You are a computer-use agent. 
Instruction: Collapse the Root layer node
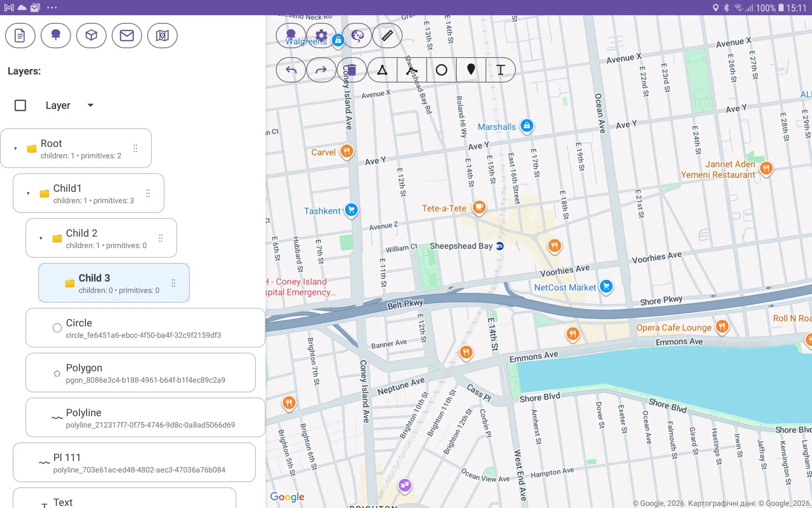coord(16,149)
